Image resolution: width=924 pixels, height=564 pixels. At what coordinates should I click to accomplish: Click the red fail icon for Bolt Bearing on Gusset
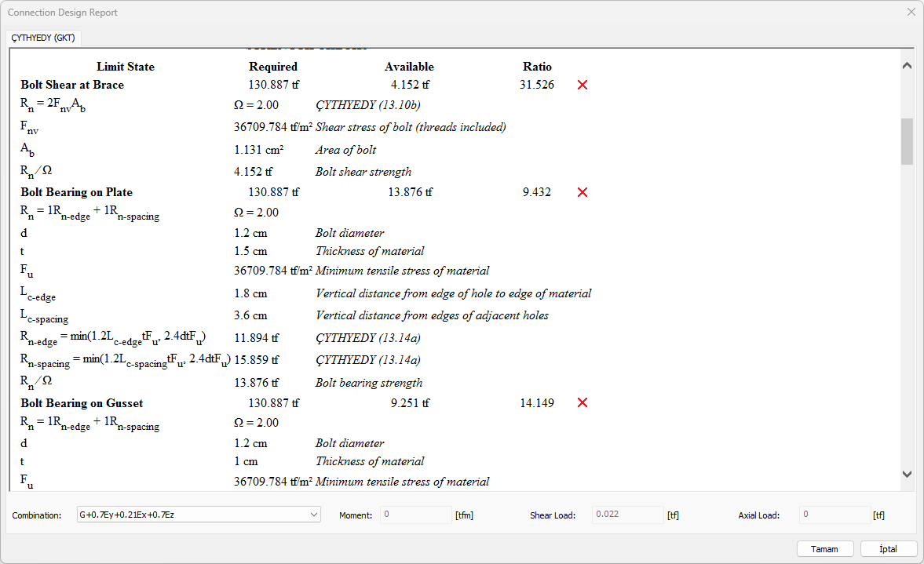(582, 402)
